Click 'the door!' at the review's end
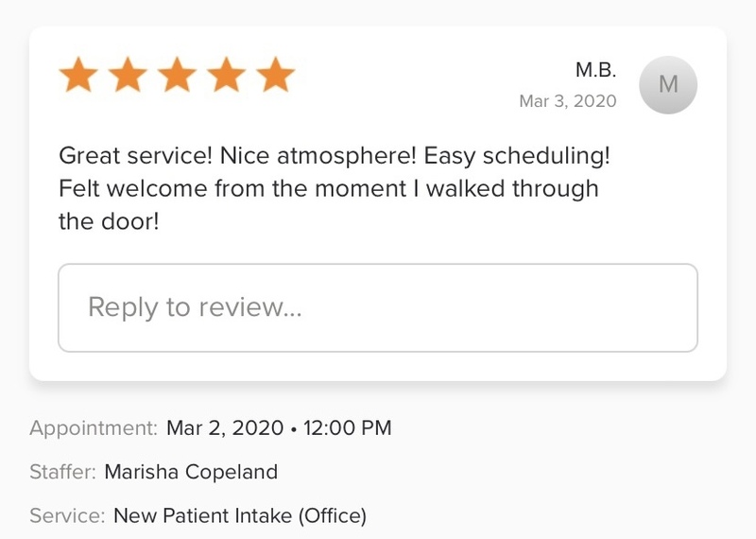The height and width of the screenshot is (539, 756). click(108, 222)
